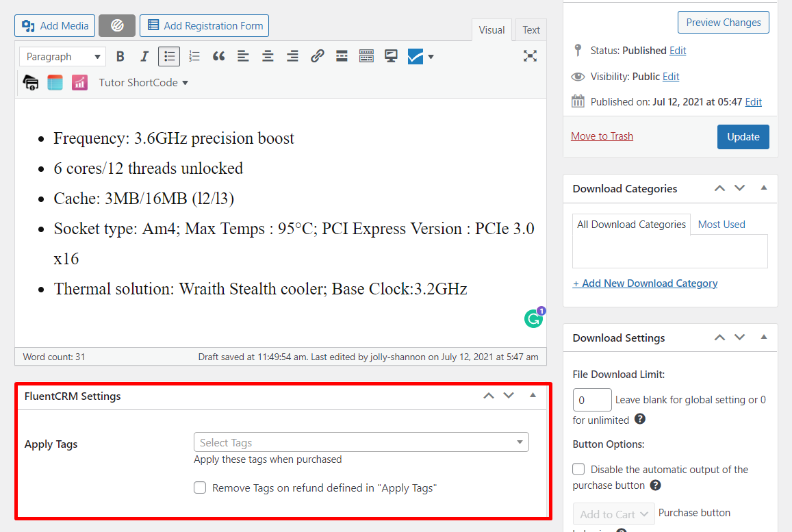Move Download Settings panel down
792x532 pixels.
coord(739,338)
